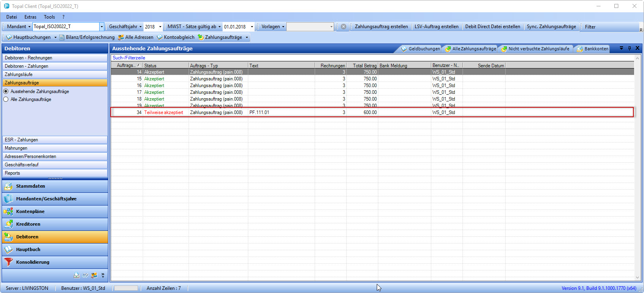The width and height of the screenshot is (644, 293).
Task: Select the Ausstehende Zahlungsaufträge radio button
Action: pos(6,91)
